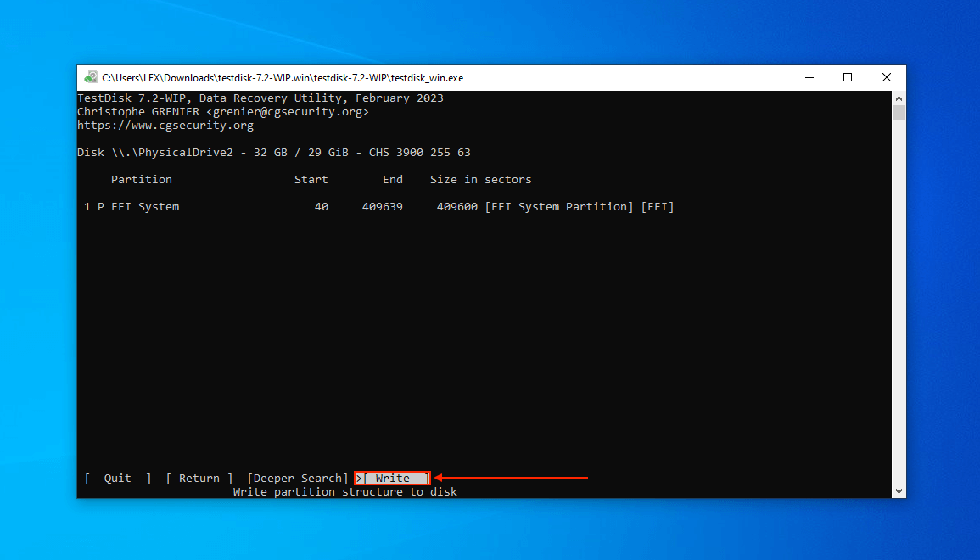The image size is (980, 560).
Task: Select the EFI System partition row
Action: click(x=378, y=207)
